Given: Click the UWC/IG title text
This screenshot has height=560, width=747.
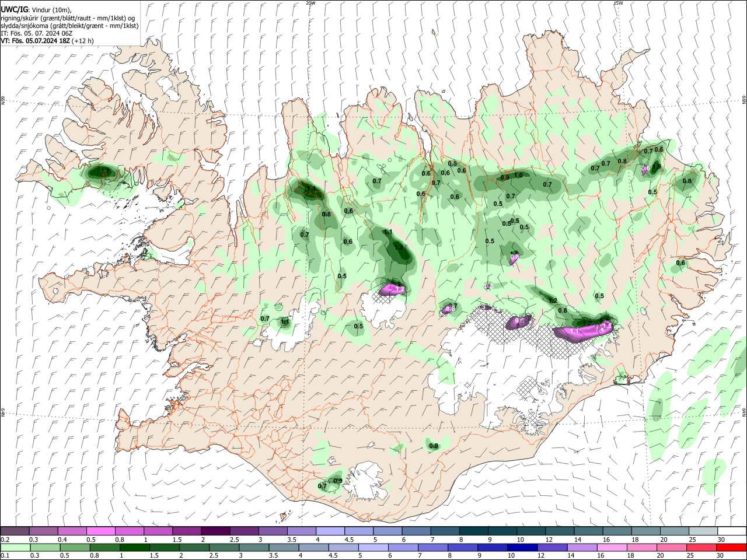Looking at the screenshot, I should click(x=14, y=10).
